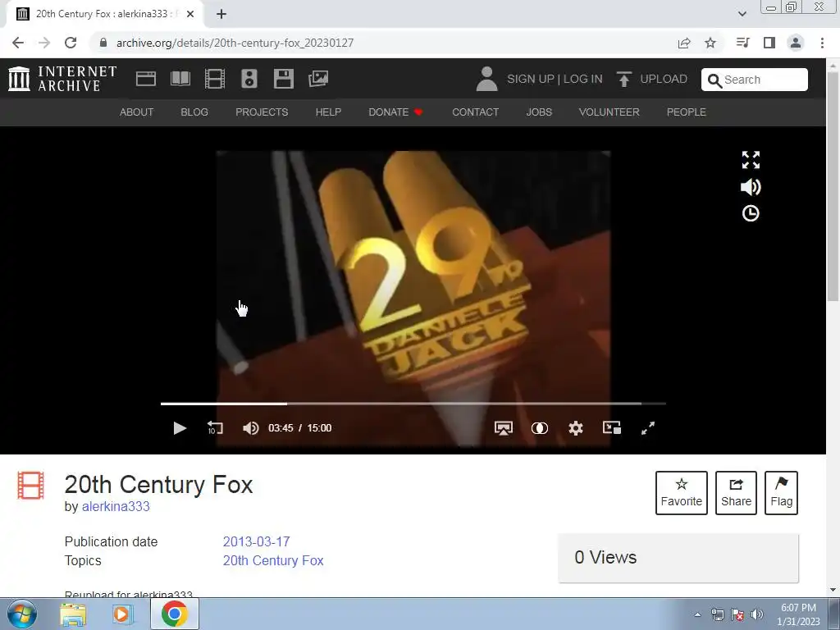Open the Chrome profile avatar
840x630 pixels.
[x=796, y=43]
